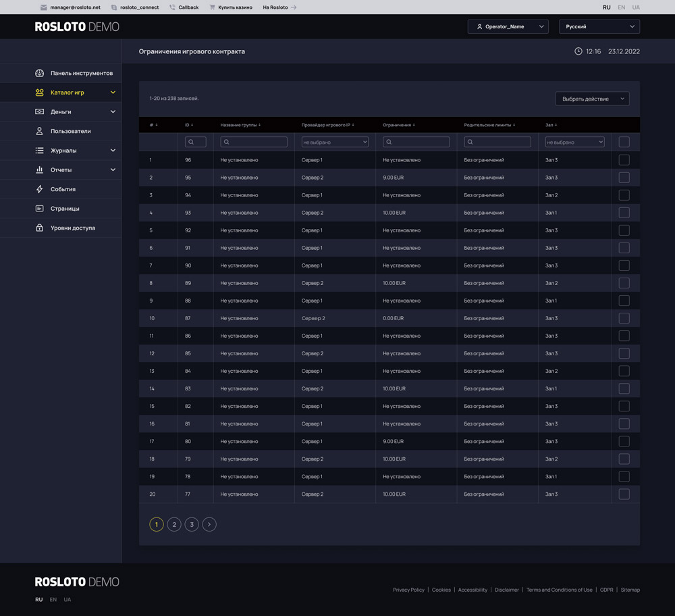Click the Страницы page icon in sidebar
Viewport: 675px width, 616px height.
coord(39,209)
